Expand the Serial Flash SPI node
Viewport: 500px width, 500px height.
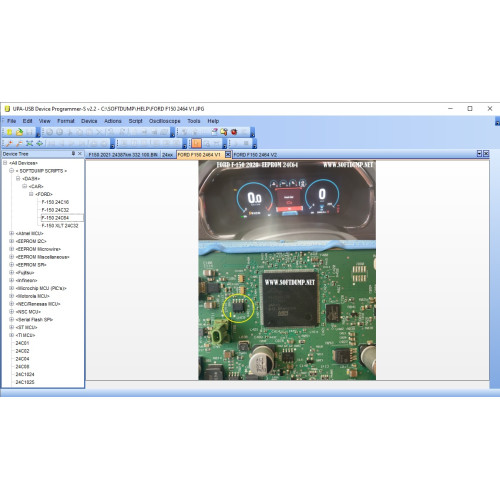point(11,320)
